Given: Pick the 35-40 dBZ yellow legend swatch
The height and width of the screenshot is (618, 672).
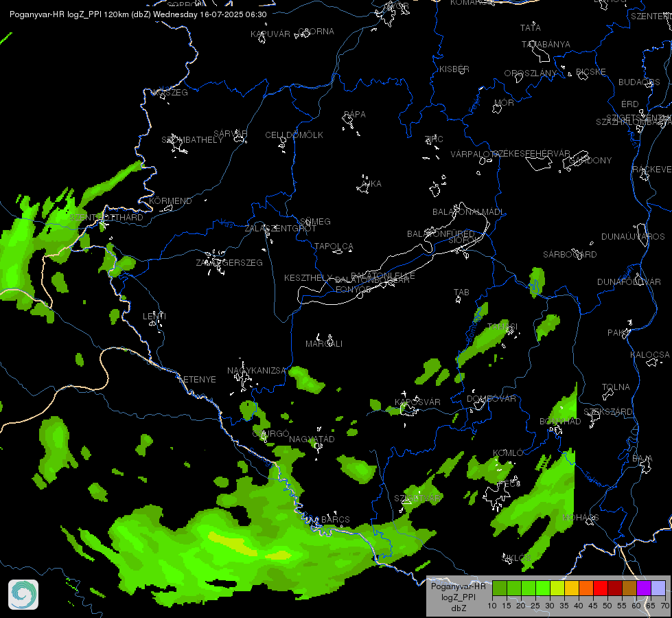Looking at the screenshot, I should (x=572, y=588).
